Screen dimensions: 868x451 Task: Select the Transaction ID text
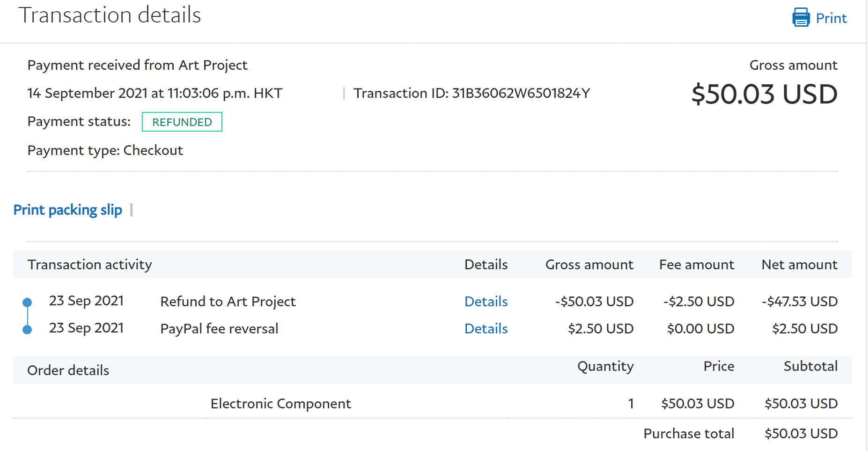(471, 93)
